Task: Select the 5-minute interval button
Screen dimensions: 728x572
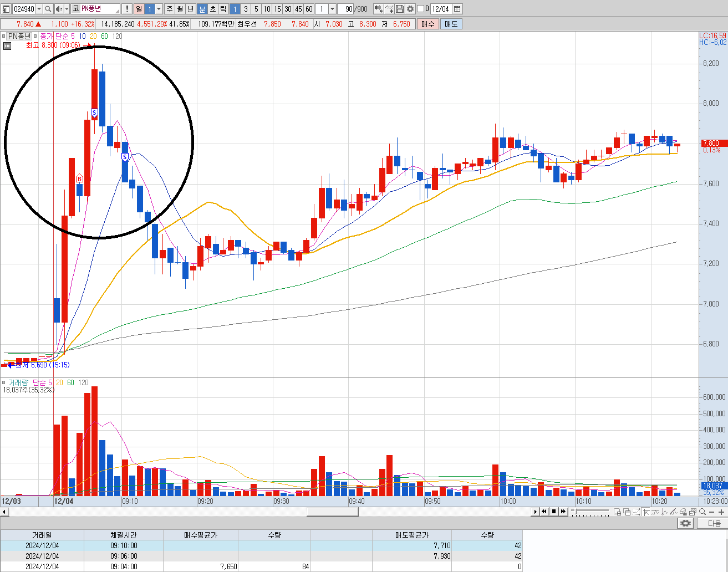Action: [x=256, y=9]
